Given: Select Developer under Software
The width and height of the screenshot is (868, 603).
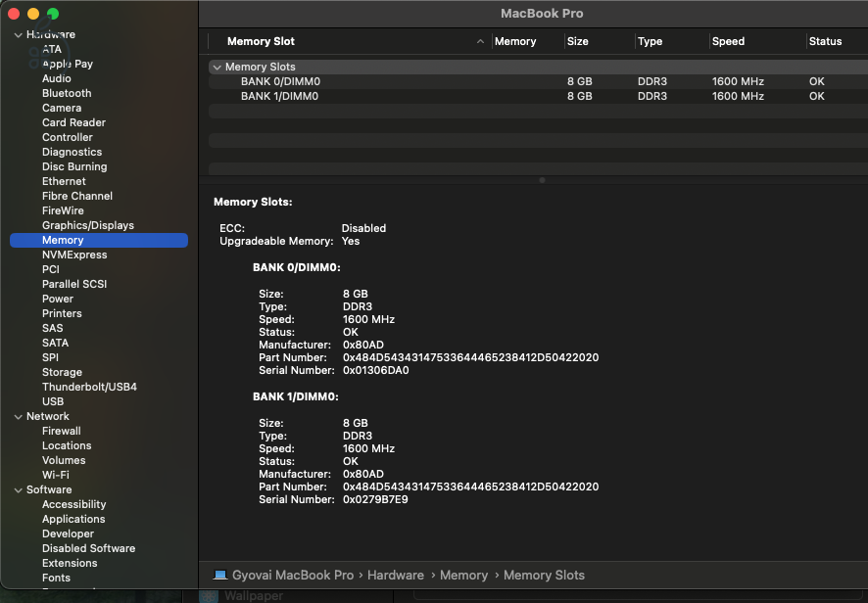Looking at the screenshot, I should click(69, 533).
